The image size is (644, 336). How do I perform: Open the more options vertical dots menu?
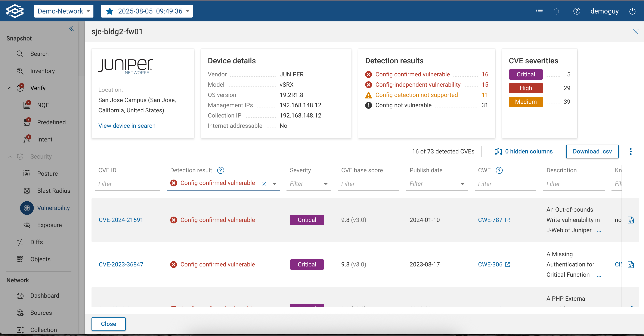[631, 152]
